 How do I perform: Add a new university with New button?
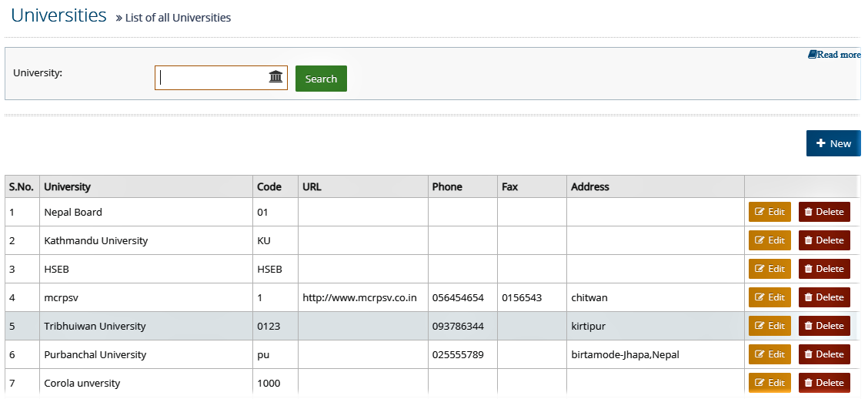click(x=833, y=143)
